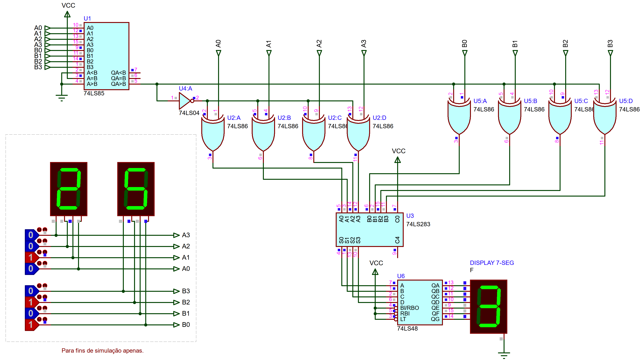Toggle the logic state on the A3 line
Viewport: 644px width, 364px height.
click(32, 235)
